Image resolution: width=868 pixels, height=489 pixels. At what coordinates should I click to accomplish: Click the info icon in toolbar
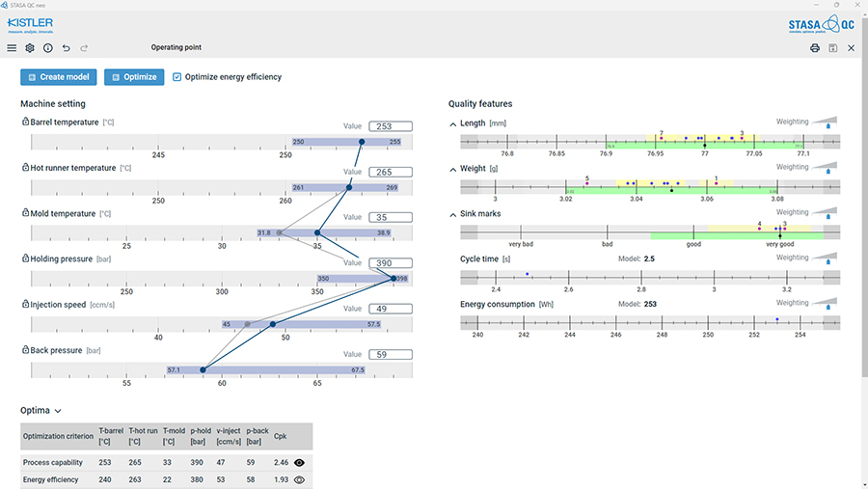47,47
